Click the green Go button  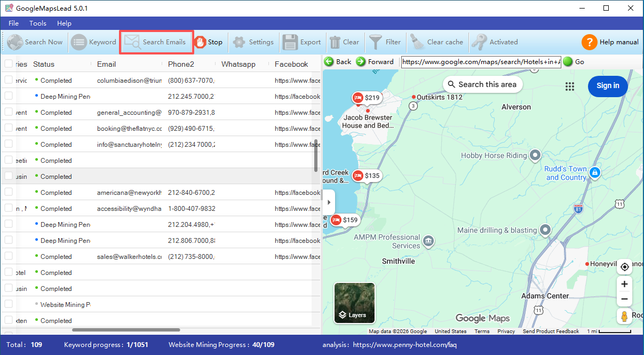tap(568, 61)
